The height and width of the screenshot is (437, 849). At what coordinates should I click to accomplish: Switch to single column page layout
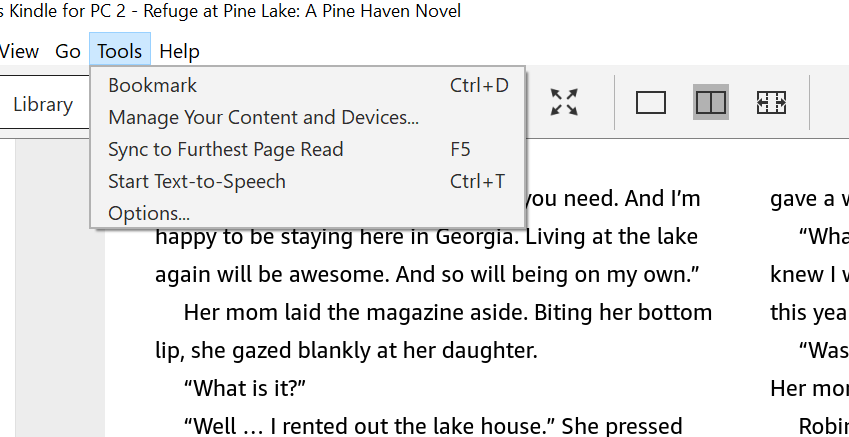[x=651, y=102]
